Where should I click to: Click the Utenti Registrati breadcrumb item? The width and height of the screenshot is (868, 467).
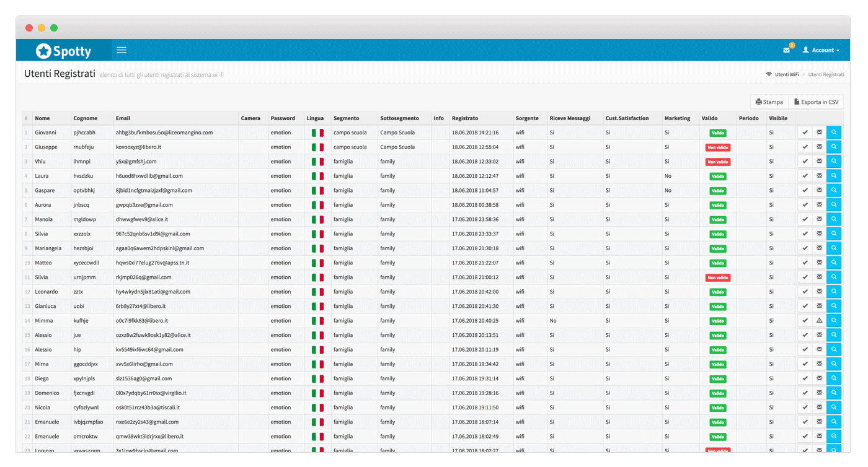826,74
